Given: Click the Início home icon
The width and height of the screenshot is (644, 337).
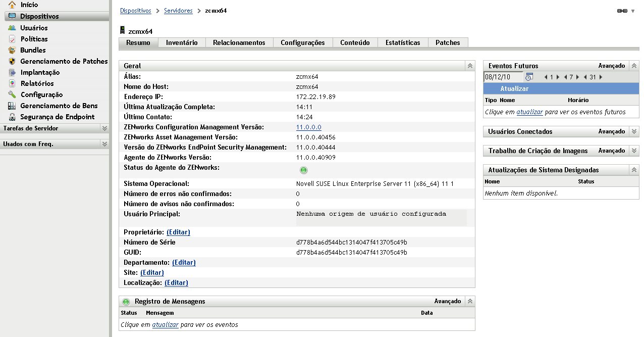Looking at the screenshot, I should [12, 5].
